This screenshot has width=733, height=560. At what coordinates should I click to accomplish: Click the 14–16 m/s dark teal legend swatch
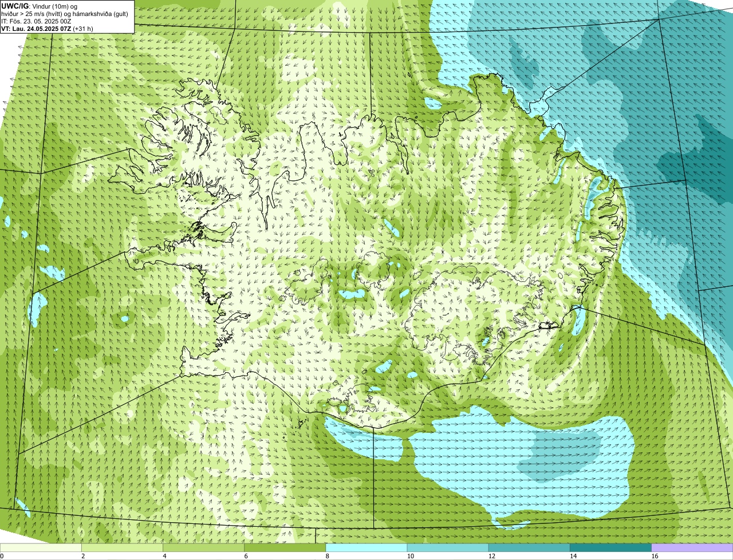coord(610,547)
